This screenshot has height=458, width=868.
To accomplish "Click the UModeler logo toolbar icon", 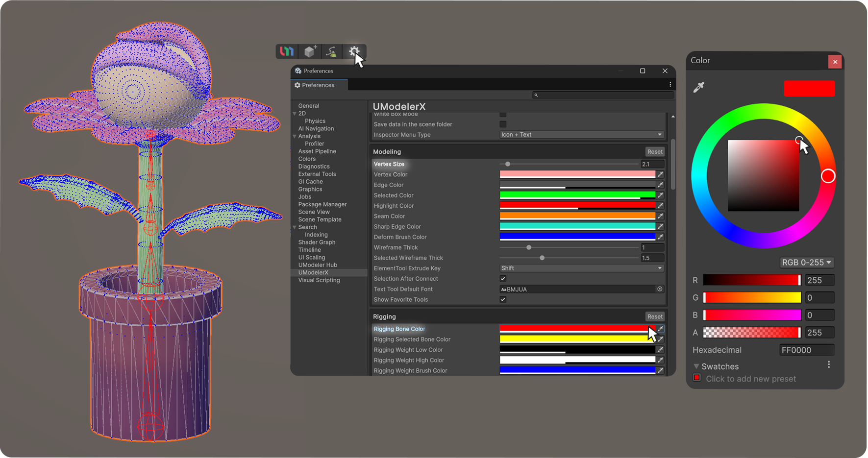I will (287, 51).
